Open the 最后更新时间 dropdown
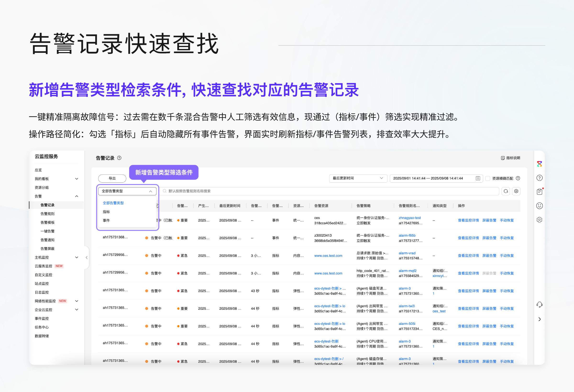 (358, 178)
